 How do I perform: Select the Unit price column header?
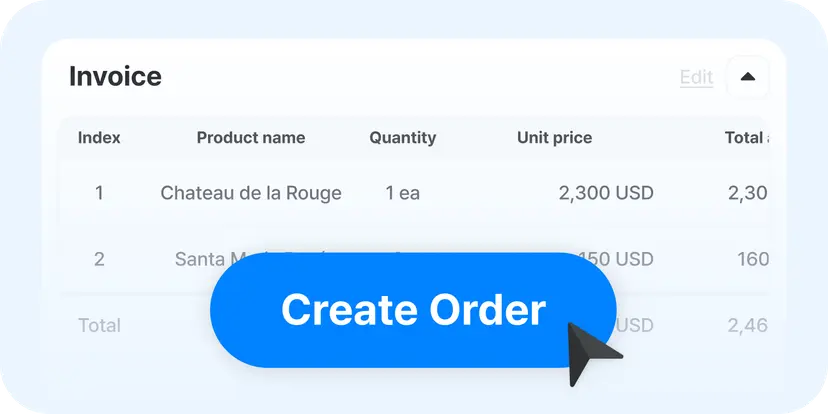click(554, 138)
